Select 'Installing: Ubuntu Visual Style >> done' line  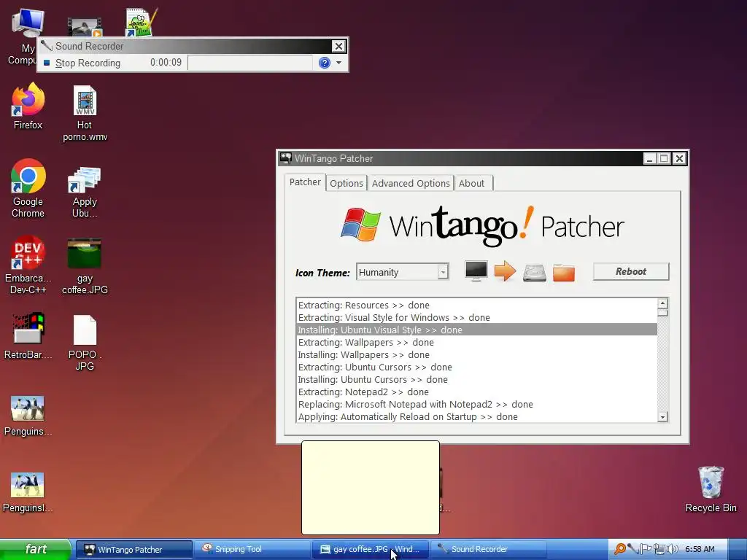pyautogui.click(x=476, y=330)
